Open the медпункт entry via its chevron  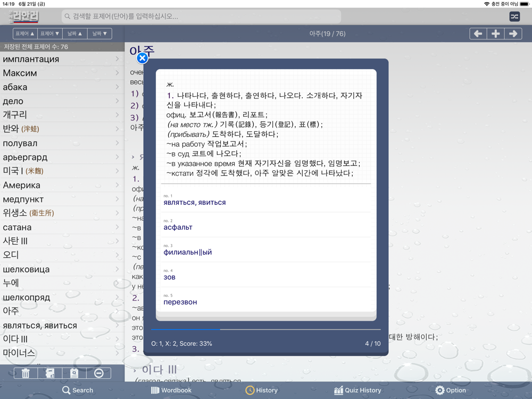[x=117, y=199]
